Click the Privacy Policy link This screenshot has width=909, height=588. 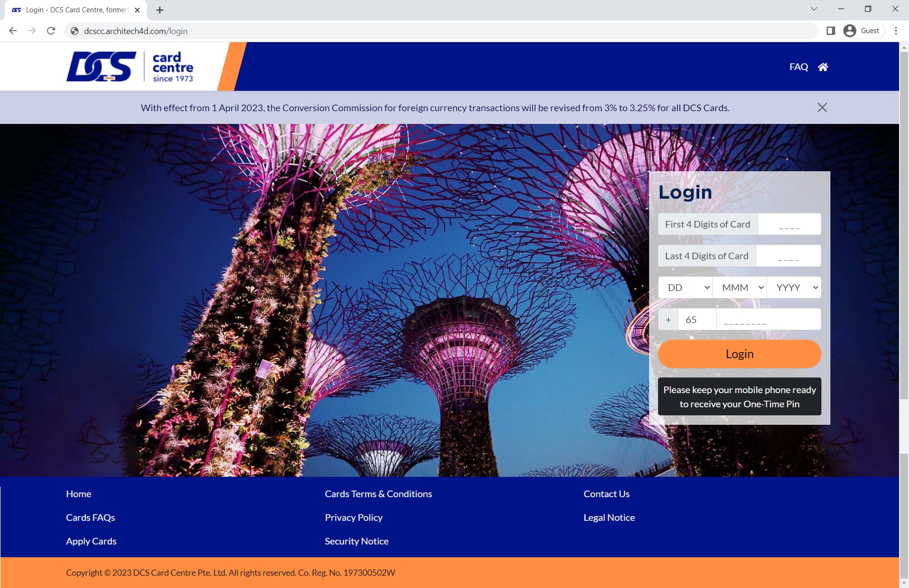tap(354, 517)
